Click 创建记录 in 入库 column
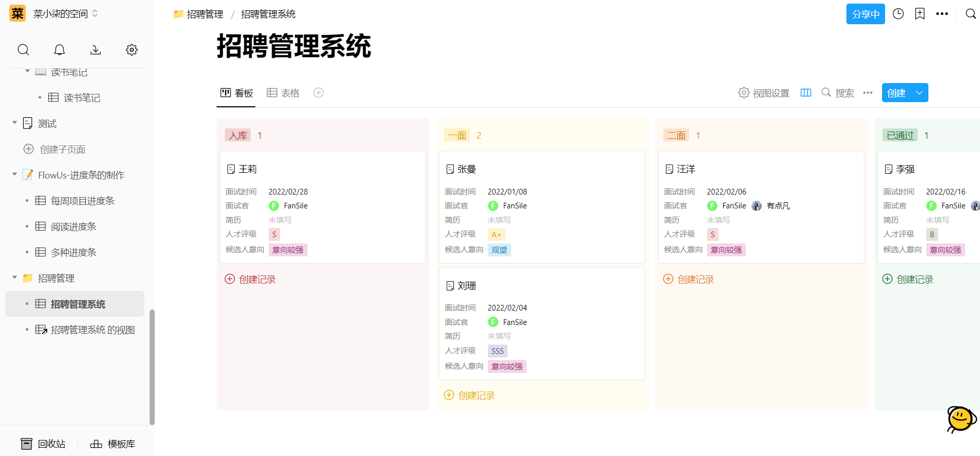 (x=250, y=279)
